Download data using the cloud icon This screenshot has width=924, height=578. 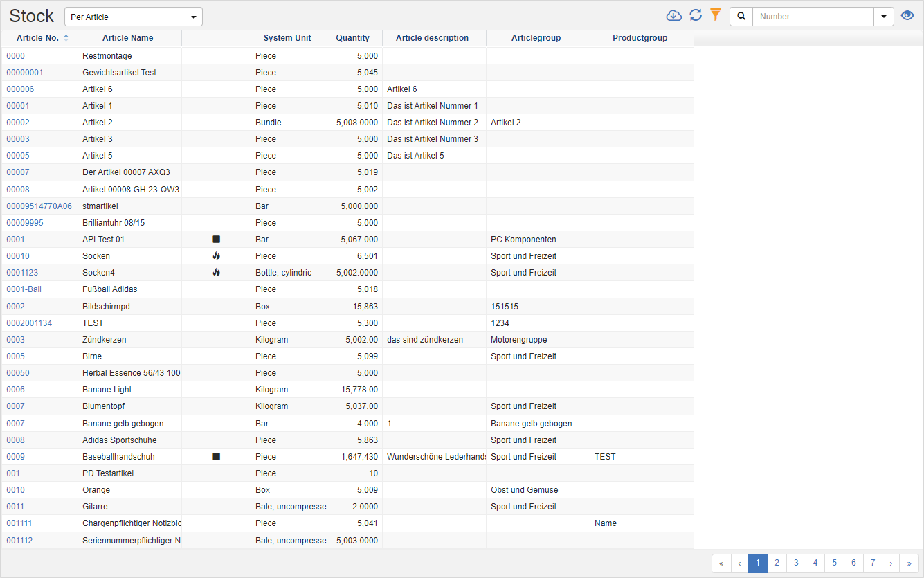(x=673, y=15)
